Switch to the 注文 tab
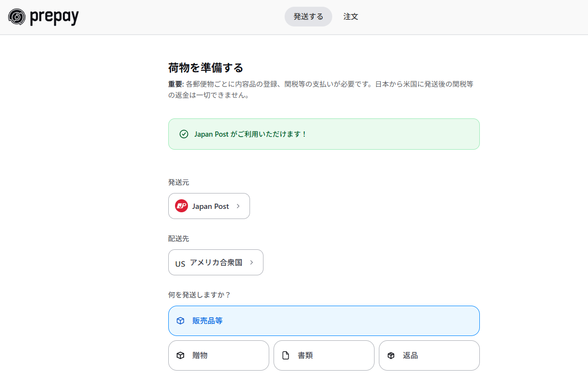 351,16
